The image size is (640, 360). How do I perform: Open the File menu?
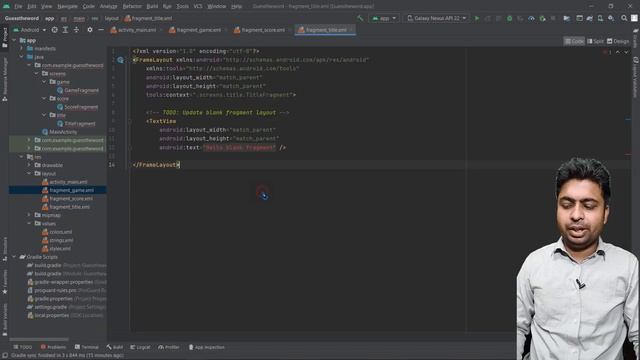click(x=18, y=7)
